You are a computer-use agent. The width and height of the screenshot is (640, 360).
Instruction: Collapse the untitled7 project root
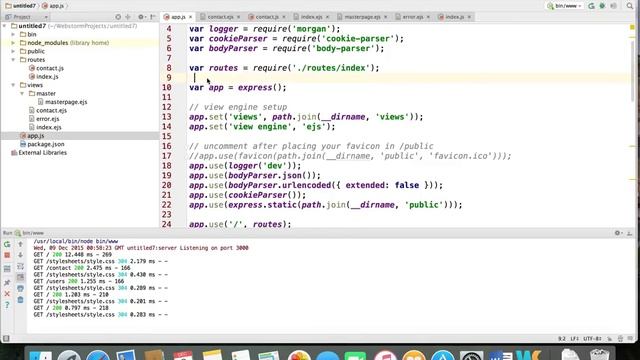pyautogui.click(x=5, y=26)
